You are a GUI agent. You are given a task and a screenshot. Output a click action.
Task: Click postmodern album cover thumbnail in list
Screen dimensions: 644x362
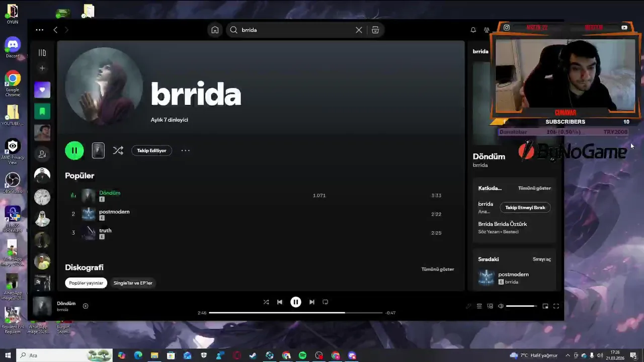[x=89, y=214]
